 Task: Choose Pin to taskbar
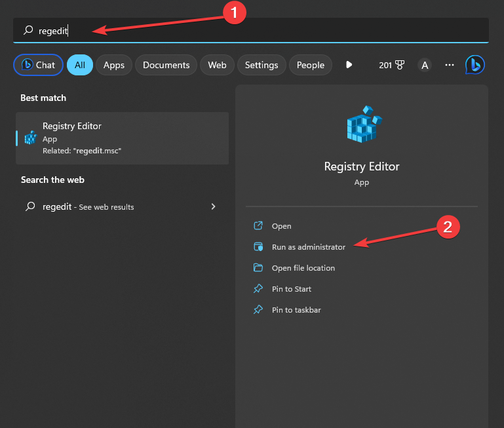coord(296,309)
